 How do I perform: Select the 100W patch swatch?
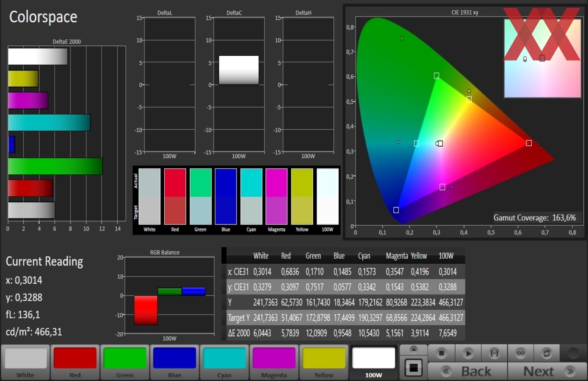(374, 362)
